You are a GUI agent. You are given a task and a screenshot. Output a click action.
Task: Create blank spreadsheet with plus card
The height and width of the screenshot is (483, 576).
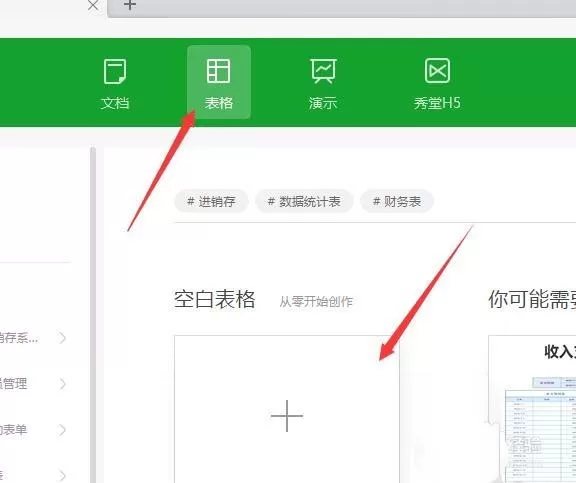tap(287, 409)
